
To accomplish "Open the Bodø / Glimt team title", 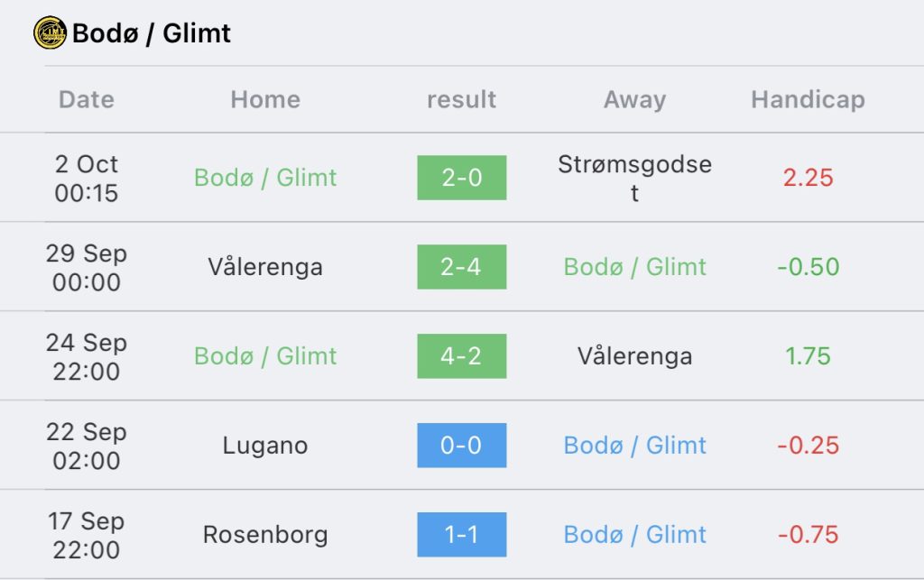I will tap(152, 33).
